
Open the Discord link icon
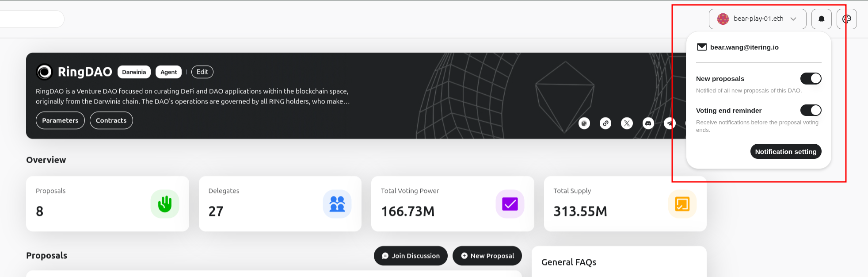(x=648, y=123)
